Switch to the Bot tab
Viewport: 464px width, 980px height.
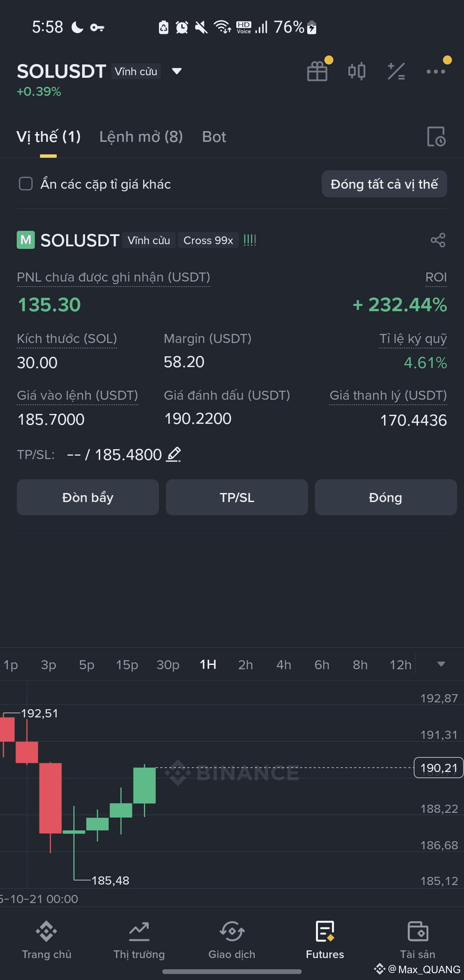click(x=214, y=137)
